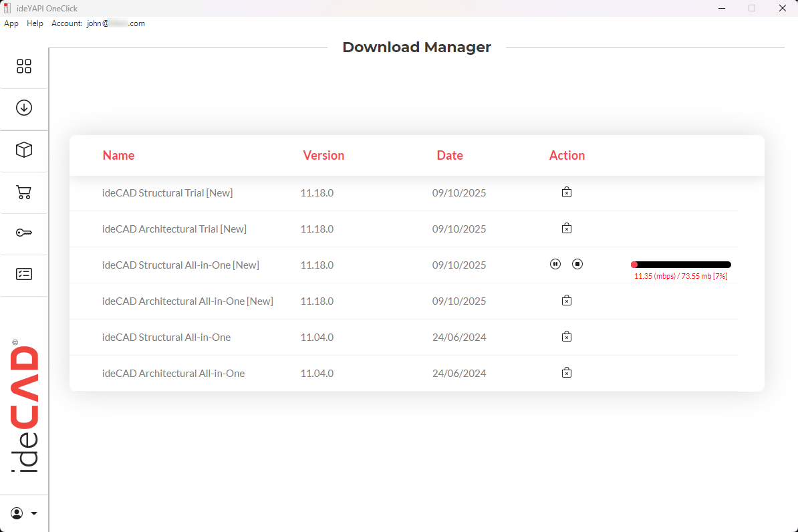Click action icon for Architectural All-in-One [New]
This screenshot has width=798, height=532.
566,301
